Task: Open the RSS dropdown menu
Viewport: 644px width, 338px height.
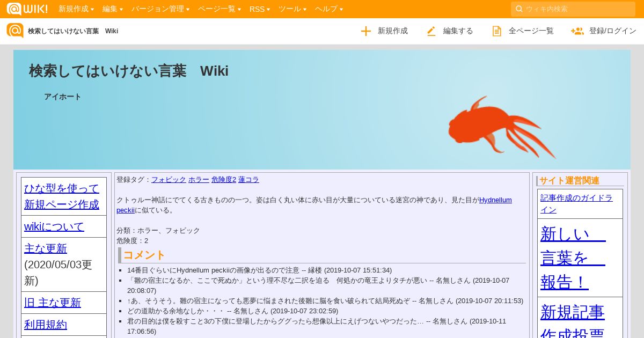Action: [x=260, y=9]
